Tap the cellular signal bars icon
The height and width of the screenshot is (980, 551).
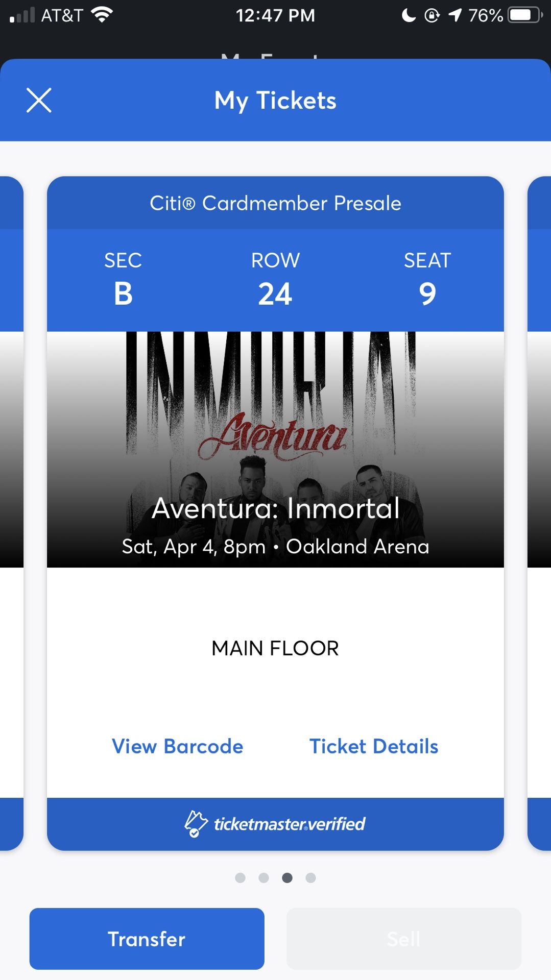tap(22, 15)
